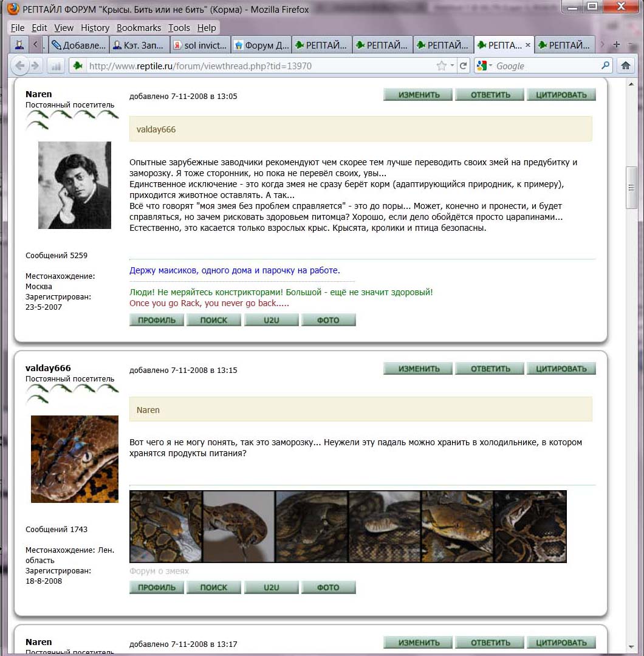Switch to the Кэт. Зап... tab
644x656 pixels.
pyautogui.click(x=140, y=45)
